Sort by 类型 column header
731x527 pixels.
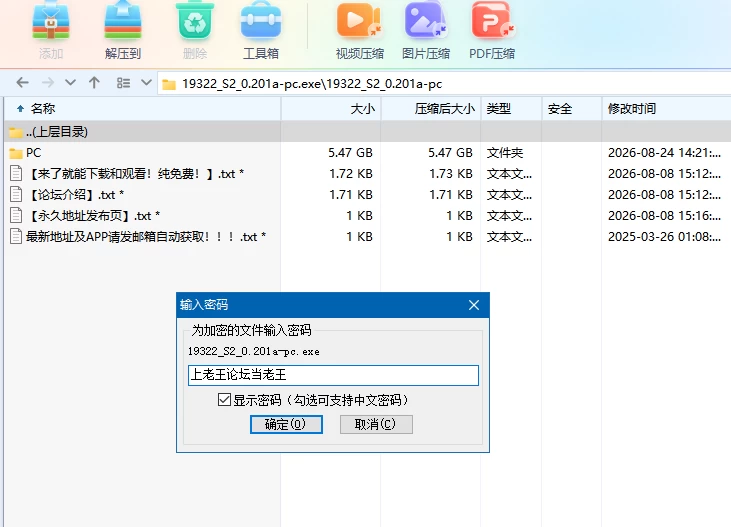[511, 109]
